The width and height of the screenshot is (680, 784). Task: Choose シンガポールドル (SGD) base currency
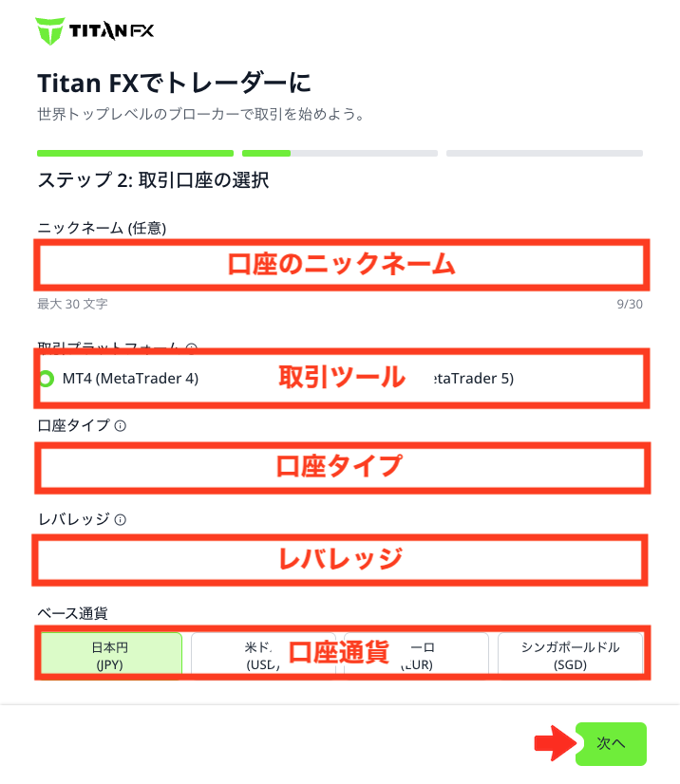click(x=570, y=655)
